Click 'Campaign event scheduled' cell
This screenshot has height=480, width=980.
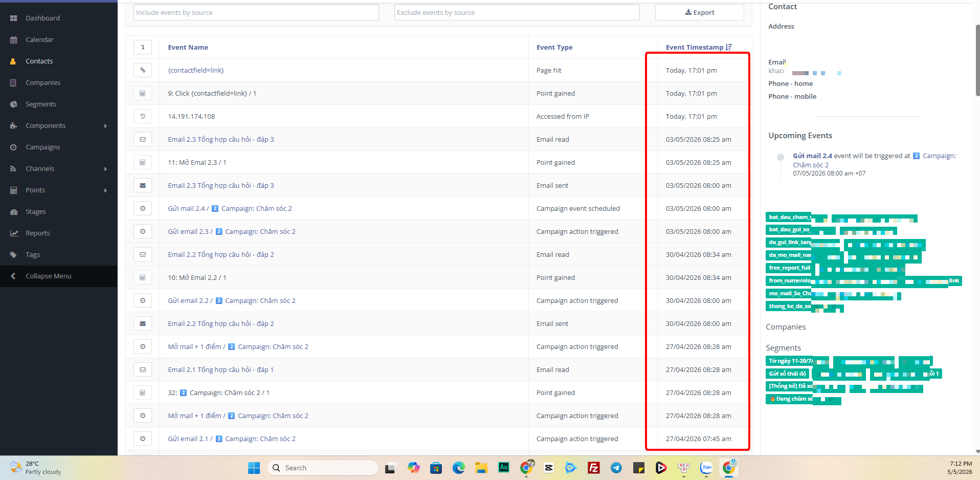click(x=578, y=208)
